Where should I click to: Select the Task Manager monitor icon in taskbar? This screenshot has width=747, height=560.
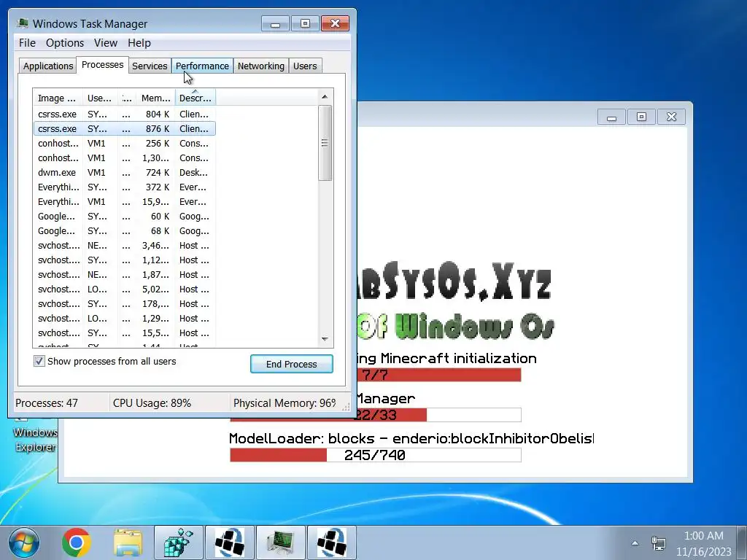(281, 542)
